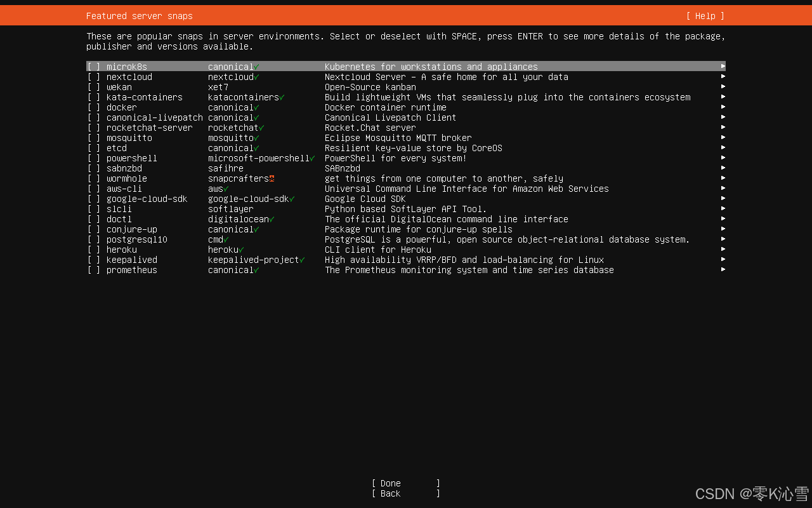Click verified checkmark after cmd publisher
812x508 pixels.
pos(226,239)
